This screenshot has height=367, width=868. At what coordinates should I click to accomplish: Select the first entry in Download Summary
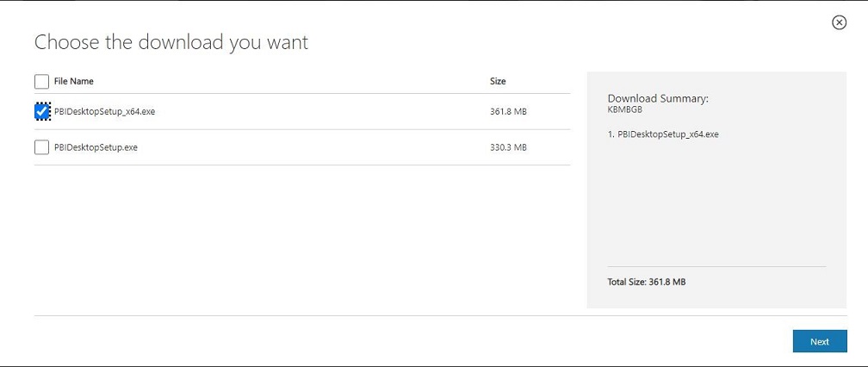pyautogui.click(x=663, y=134)
